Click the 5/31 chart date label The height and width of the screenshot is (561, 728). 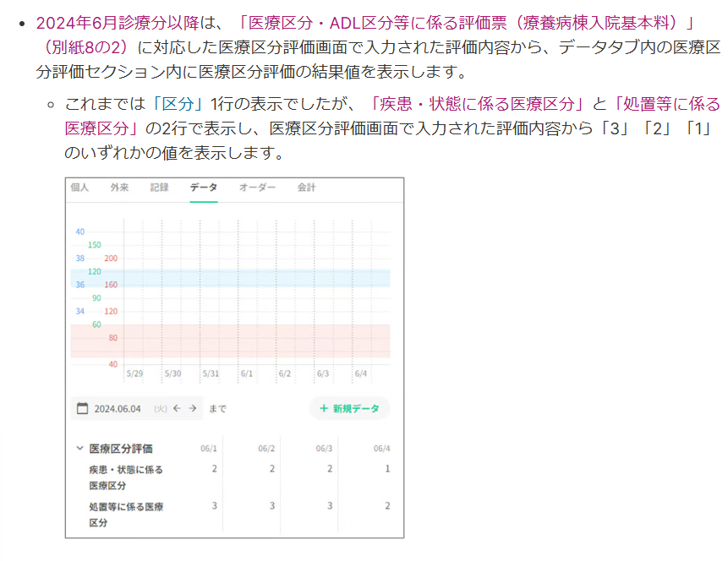pos(211,373)
